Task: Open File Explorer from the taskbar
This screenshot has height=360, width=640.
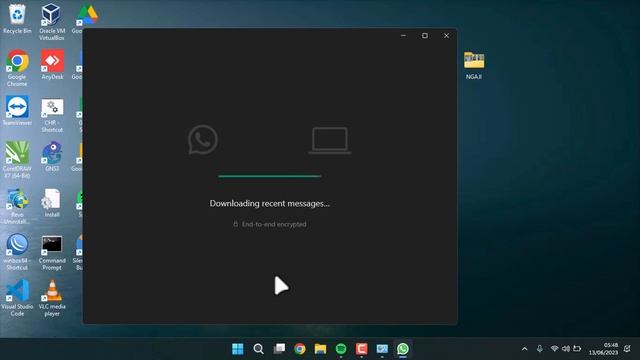Action: click(320, 349)
